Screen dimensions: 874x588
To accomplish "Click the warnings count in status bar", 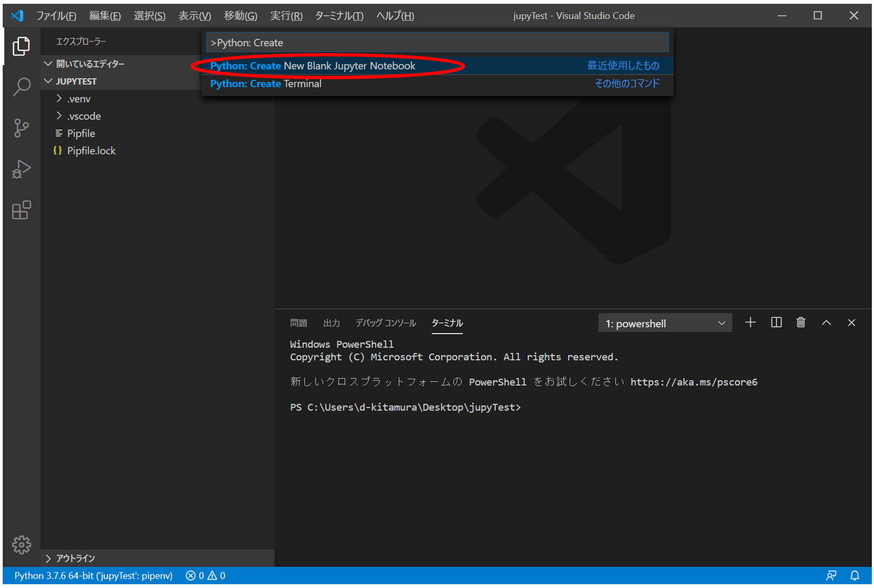I will [216, 576].
